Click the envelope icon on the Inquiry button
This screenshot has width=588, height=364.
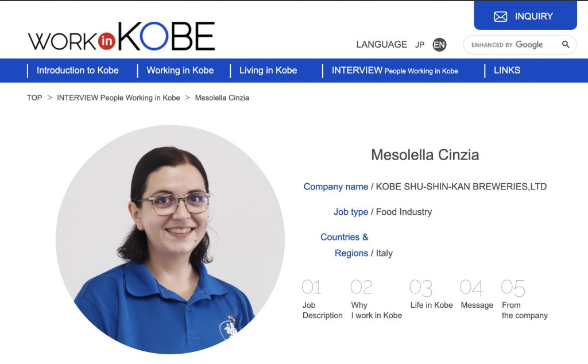click(x=500, y=17)
